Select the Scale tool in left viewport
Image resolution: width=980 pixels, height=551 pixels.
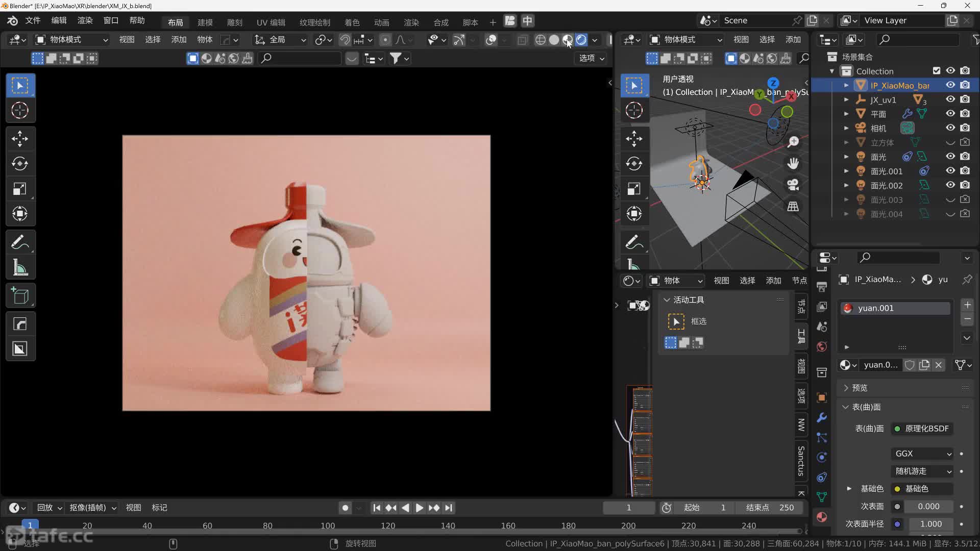[x=20, y=189]
